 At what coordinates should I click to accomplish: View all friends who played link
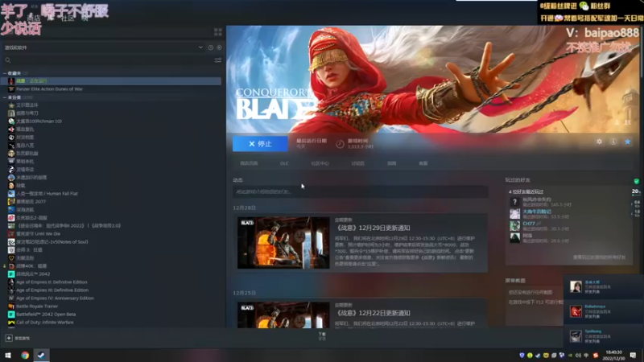599,257
